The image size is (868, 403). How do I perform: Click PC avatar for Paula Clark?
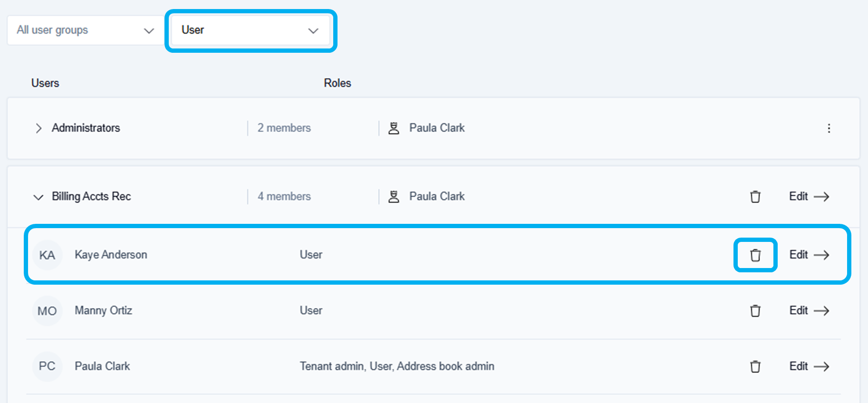tap(47, 366)
